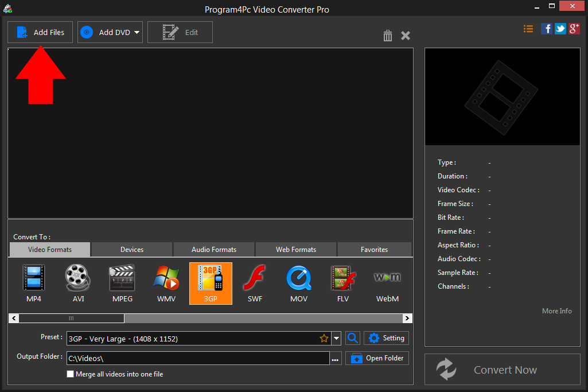Viewport: 588px width, 392px height.
Task: Pick the WMV conversion format
Action: [166, 283]
